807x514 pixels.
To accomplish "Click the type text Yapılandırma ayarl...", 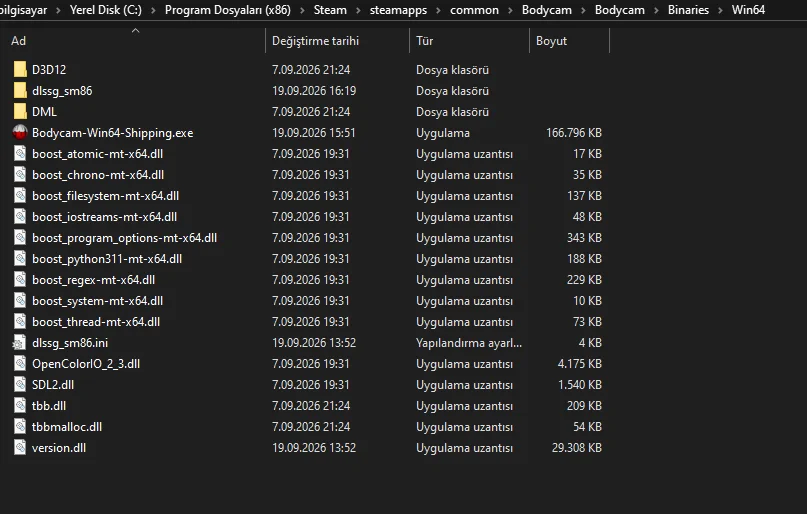I will pyautogui.click(x=469, y=343).
